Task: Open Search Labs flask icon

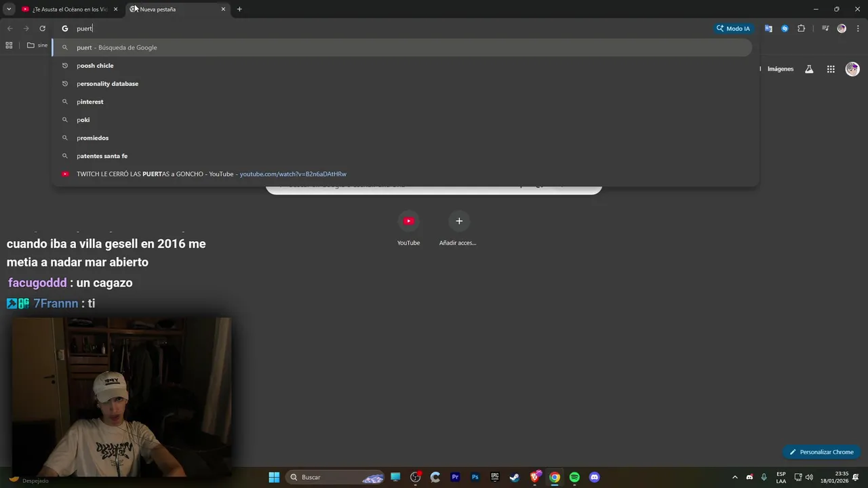Action: pos(809,69)
